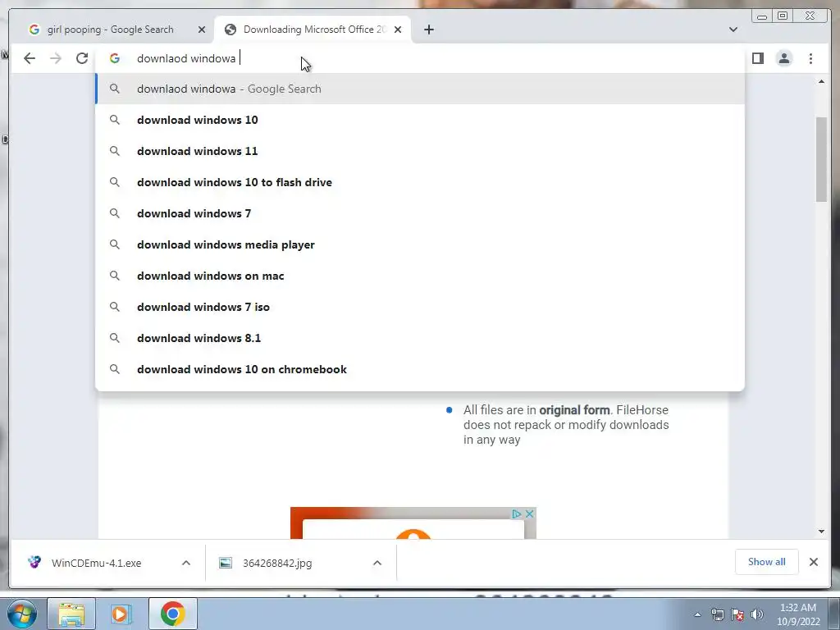This screenshot has width=840, height=630.
Task: Reload the current page
Action: pos(81,58)
